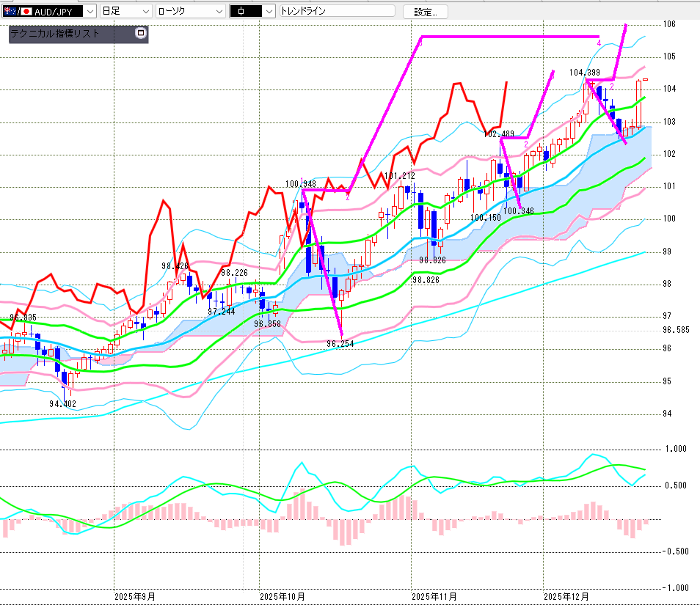Click the arrow beside the black candlestick selector
The width and height of the screenshot is (700, 605).
(269, 12)
